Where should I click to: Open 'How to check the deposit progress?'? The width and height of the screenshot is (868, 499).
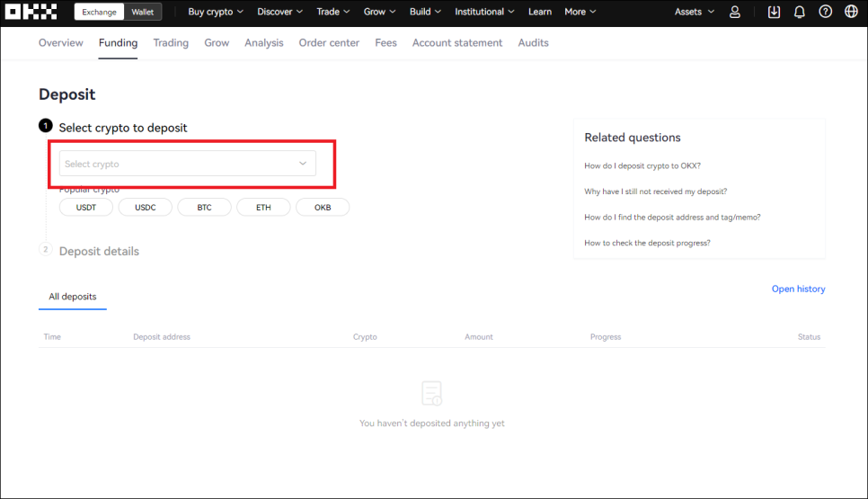(x=647, y=243)
